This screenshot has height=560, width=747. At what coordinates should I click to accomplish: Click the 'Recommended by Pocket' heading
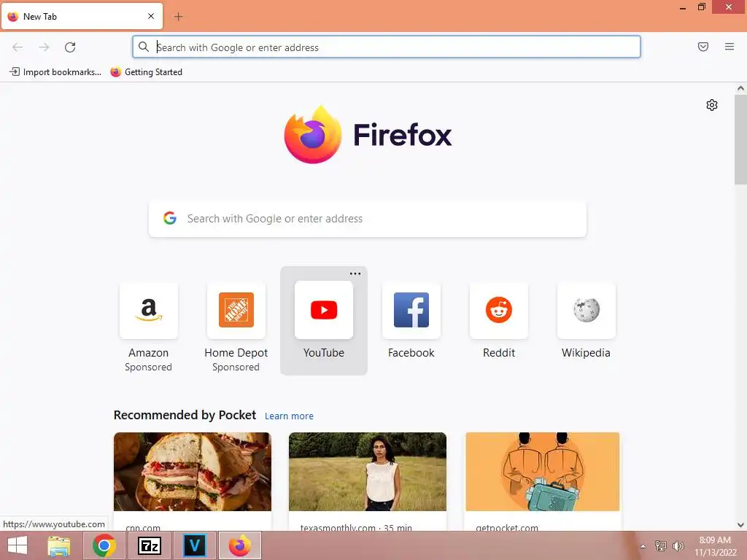(185, 415)
